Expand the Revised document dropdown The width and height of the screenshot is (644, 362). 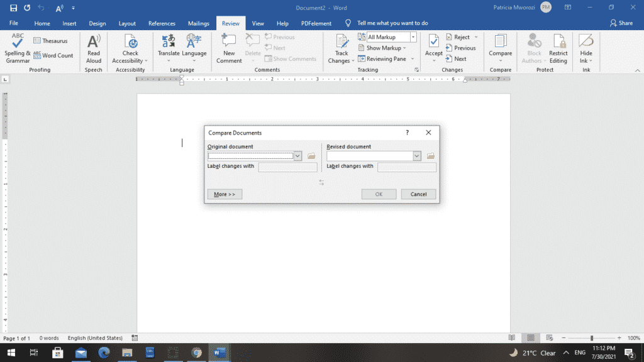[417, 156]
